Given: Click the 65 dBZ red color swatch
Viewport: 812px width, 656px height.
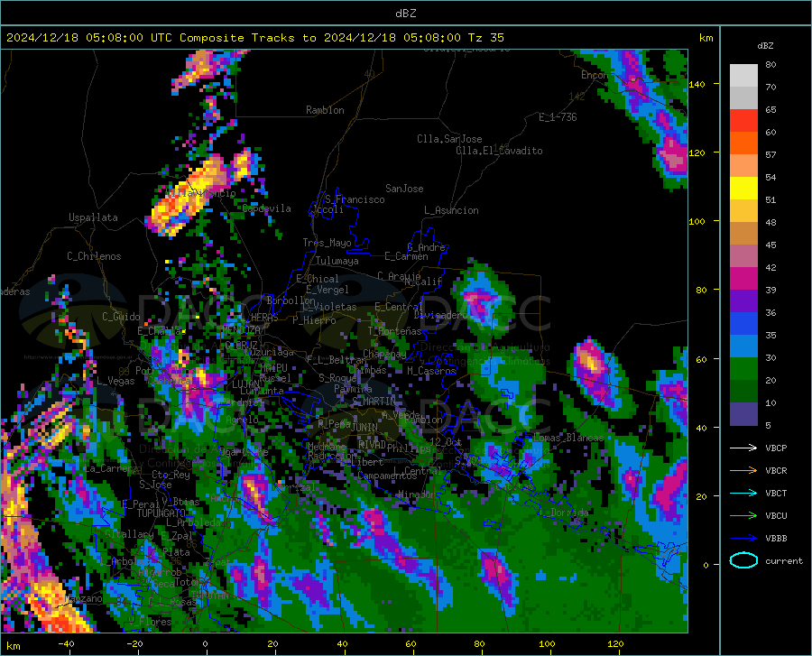Looking at the screenshot, I should (x=743, y=121).
